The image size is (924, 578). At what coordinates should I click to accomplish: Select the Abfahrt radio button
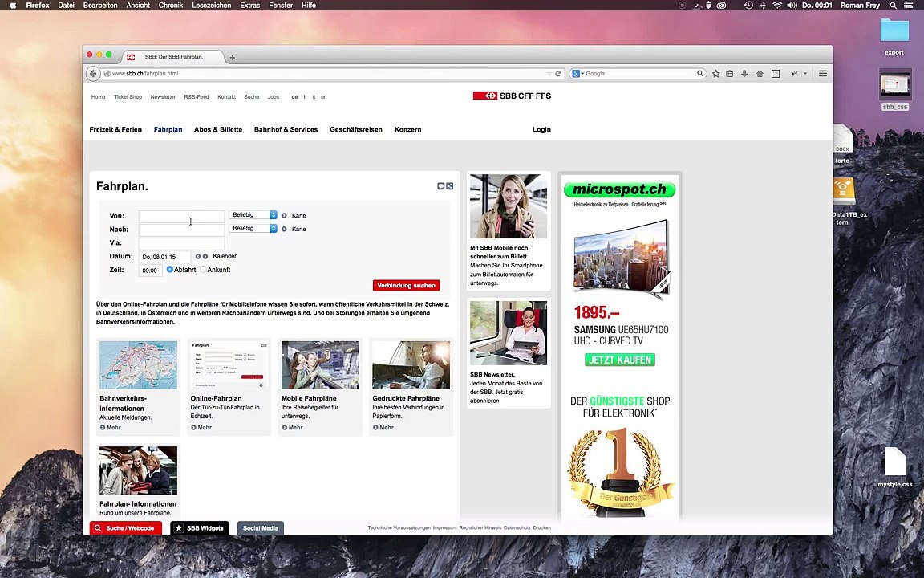(170, 270)
